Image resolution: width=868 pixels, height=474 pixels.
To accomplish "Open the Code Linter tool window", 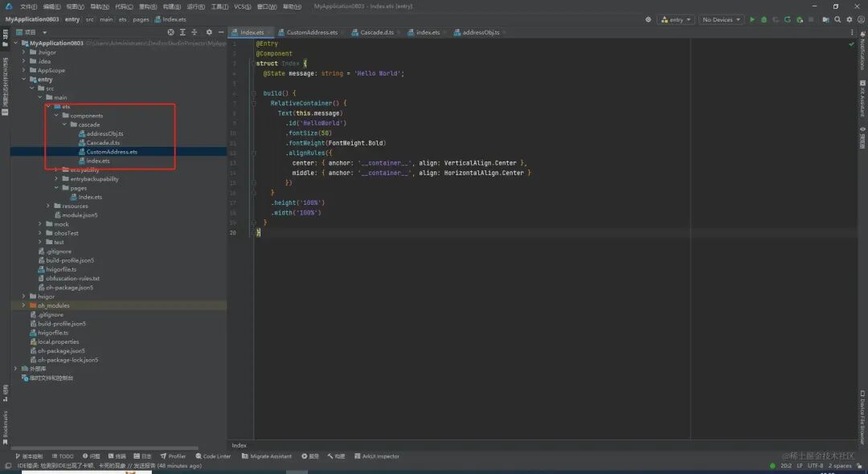I will [213, 456].
